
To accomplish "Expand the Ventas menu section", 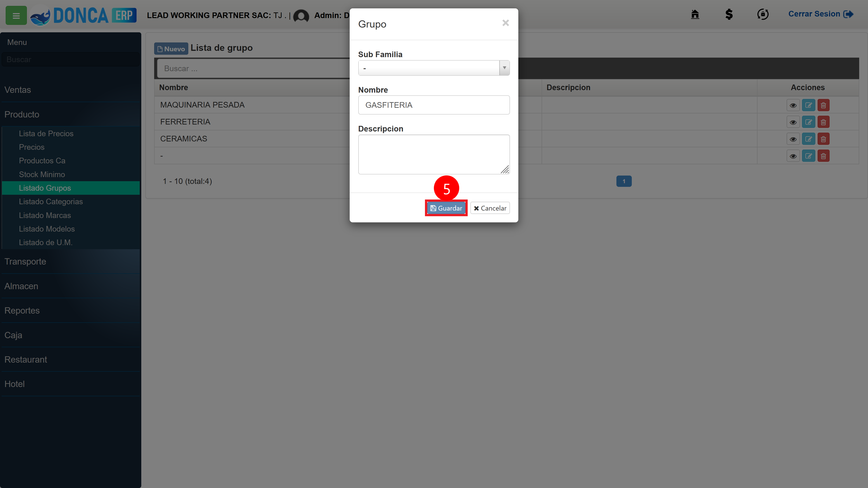I will coord(71,90).
